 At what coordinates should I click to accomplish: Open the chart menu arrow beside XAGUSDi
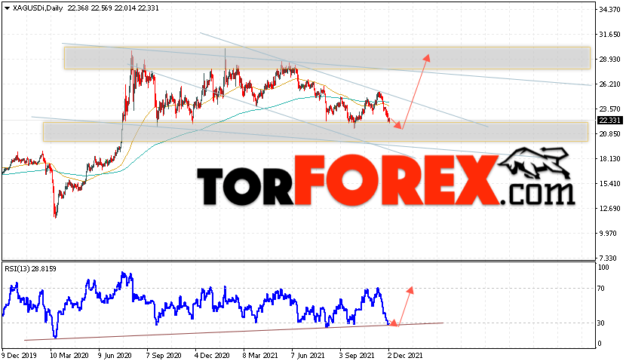[7, 8]
